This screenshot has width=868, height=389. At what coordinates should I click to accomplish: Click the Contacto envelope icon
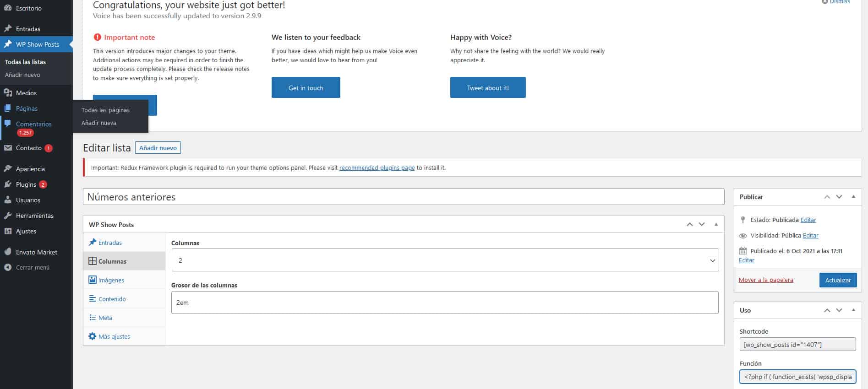pos(8,148)
